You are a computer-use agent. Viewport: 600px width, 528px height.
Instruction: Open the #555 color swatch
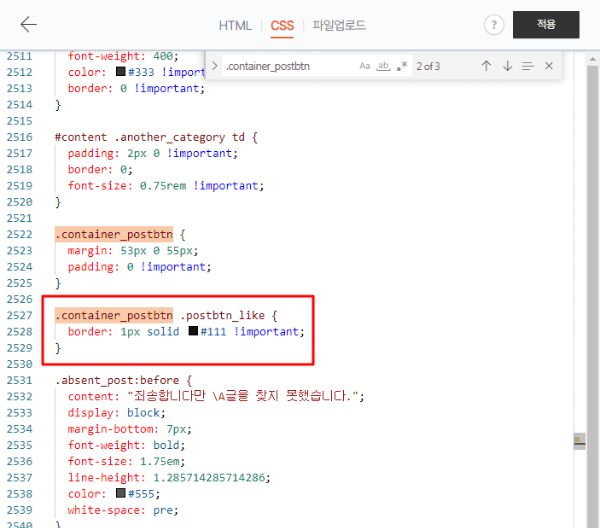click(121, 493)
